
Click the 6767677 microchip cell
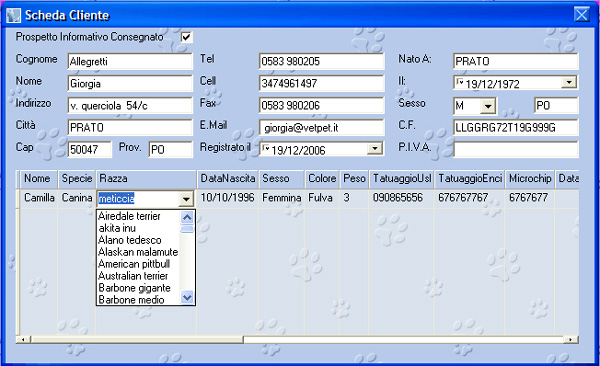tap(530, 198)
